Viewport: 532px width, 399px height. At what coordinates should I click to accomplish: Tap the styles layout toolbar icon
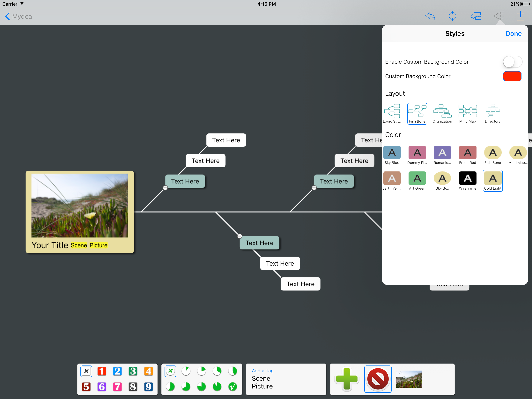tap(499, 16)
